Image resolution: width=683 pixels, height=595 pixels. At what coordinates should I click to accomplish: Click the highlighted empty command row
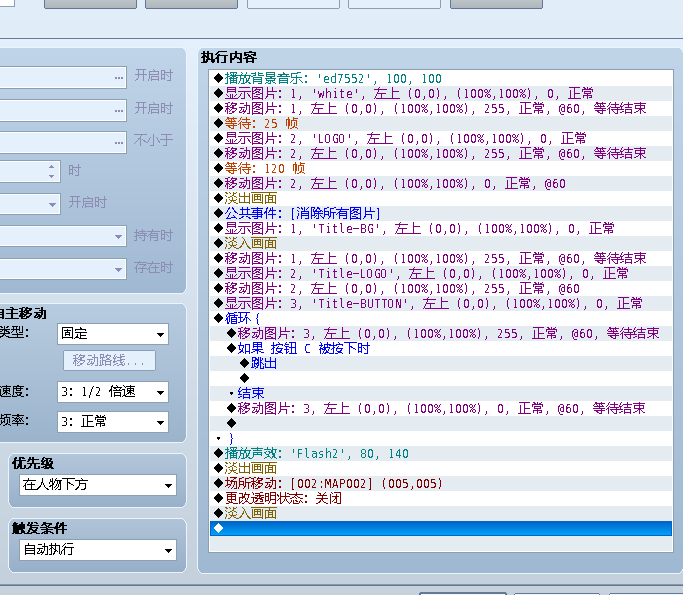(441, 528)
